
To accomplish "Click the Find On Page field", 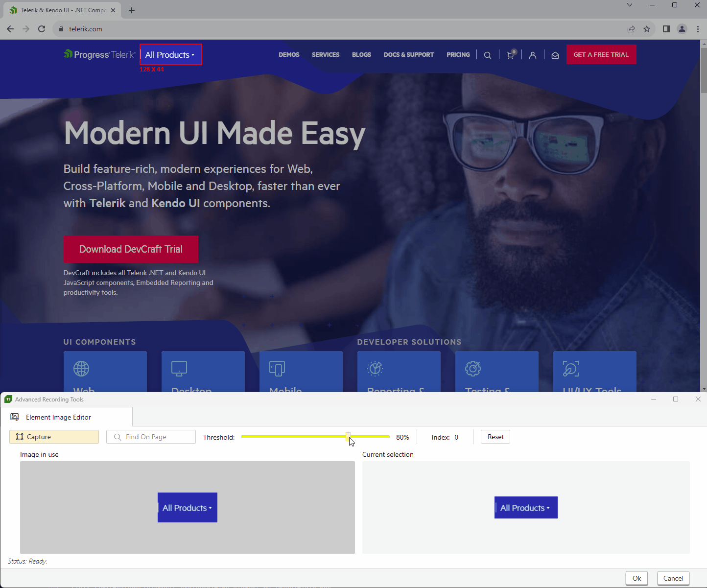I will coord(151,437).
